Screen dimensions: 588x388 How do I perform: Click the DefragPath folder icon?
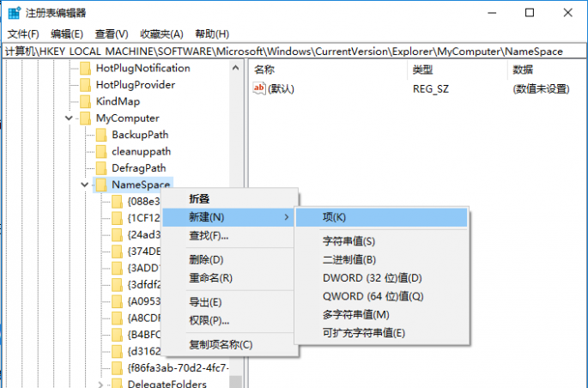pos(101,168)
